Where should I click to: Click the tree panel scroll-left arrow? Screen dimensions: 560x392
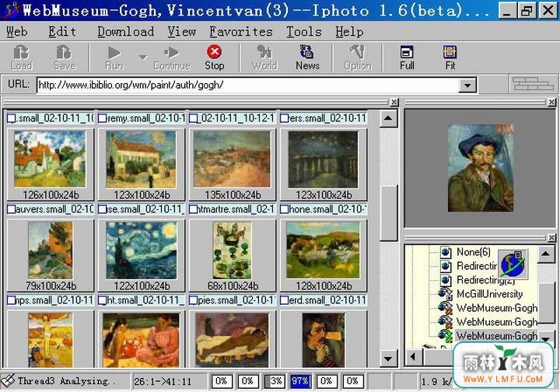tap(414, 357)
